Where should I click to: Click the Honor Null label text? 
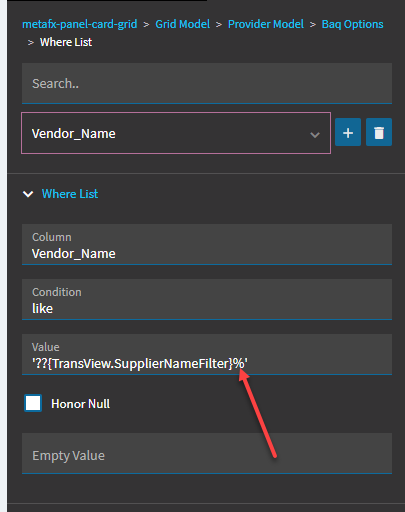click(80, 404)
